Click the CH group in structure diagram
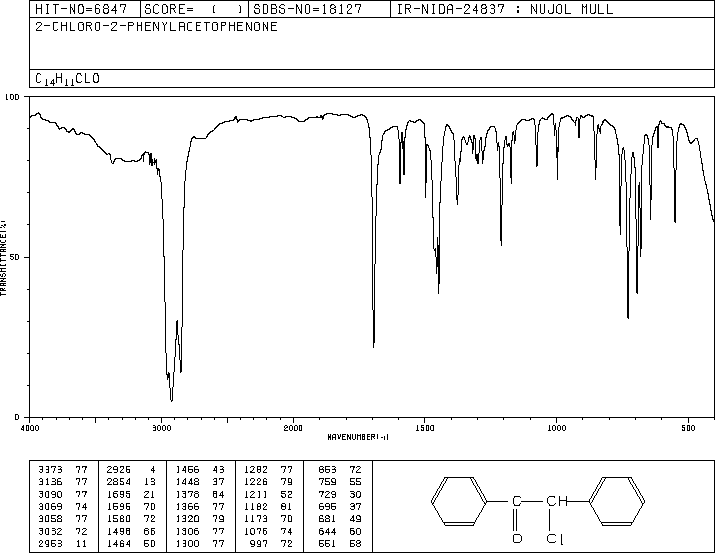Image resolution: width=715 pixels, height=553 pixels. coord(557,501)
